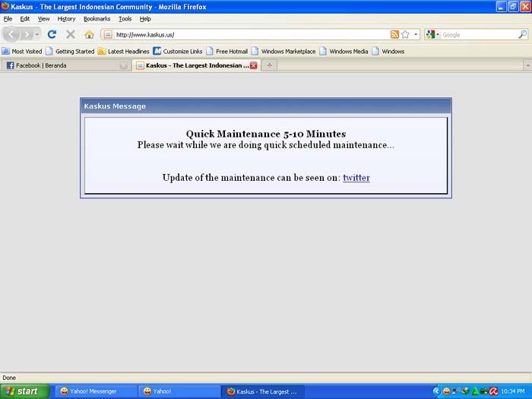Open the Tools menu
The height and width of the screenshot is (399, 532).
click(125, 19)
